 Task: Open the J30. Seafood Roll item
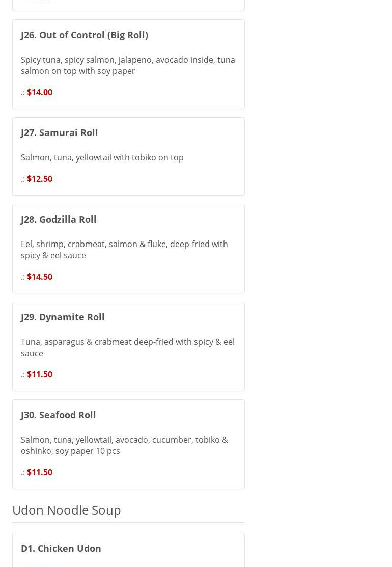coord(59,415)
